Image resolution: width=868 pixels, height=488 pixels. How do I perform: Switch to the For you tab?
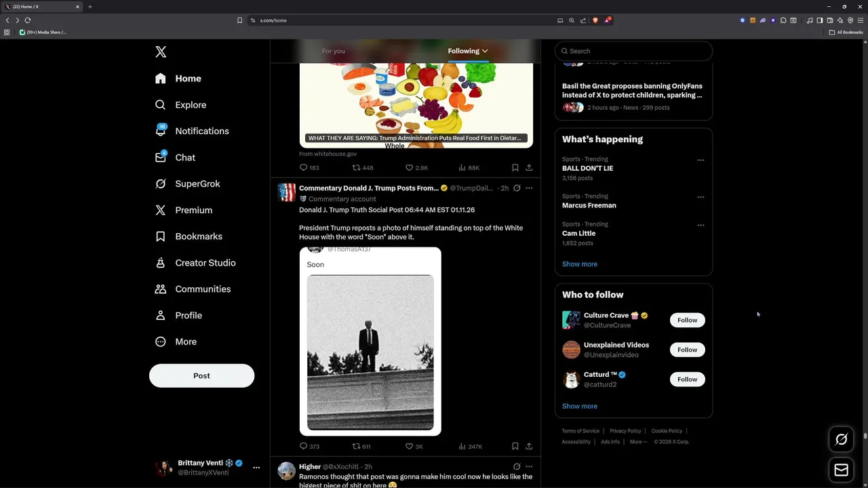333,51
